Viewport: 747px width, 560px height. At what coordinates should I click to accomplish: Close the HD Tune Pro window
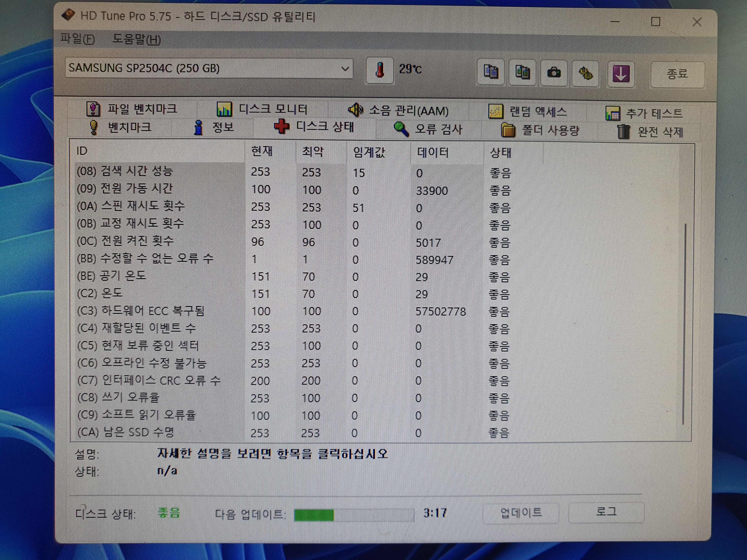(697, 22)
